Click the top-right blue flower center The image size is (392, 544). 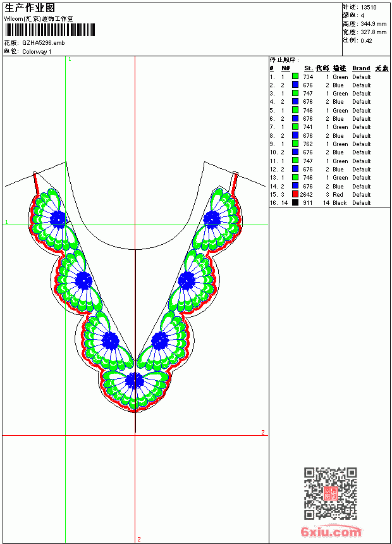pyautogui.click(x=212, y=219)
